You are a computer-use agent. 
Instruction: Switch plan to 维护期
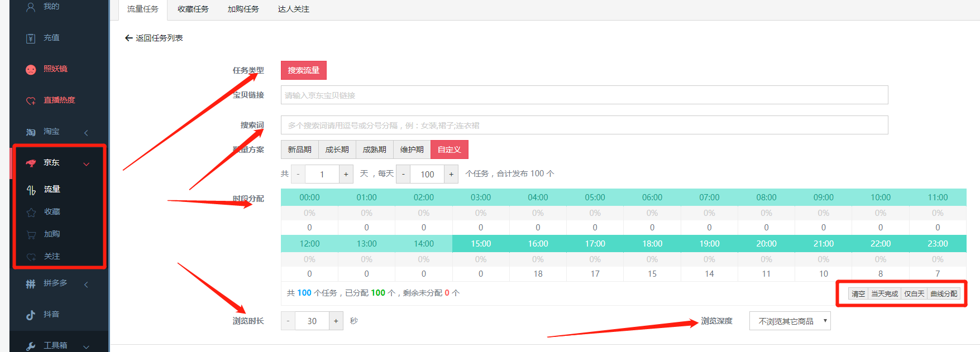pos(412,150)
